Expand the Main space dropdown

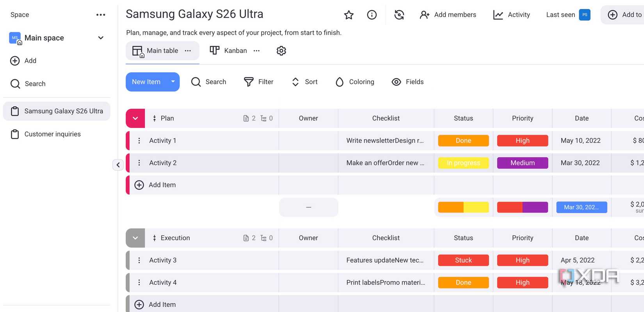click(101, 38)
